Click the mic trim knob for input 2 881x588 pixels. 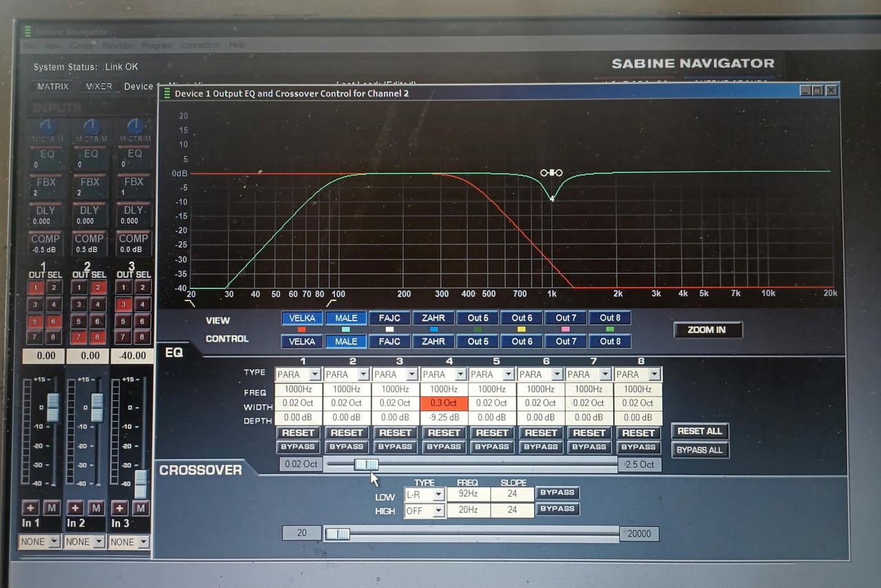point(92,127)
